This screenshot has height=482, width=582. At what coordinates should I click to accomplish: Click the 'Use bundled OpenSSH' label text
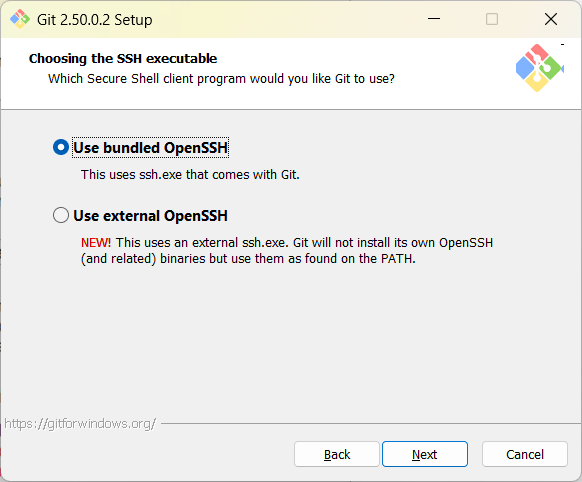point(150,148)
